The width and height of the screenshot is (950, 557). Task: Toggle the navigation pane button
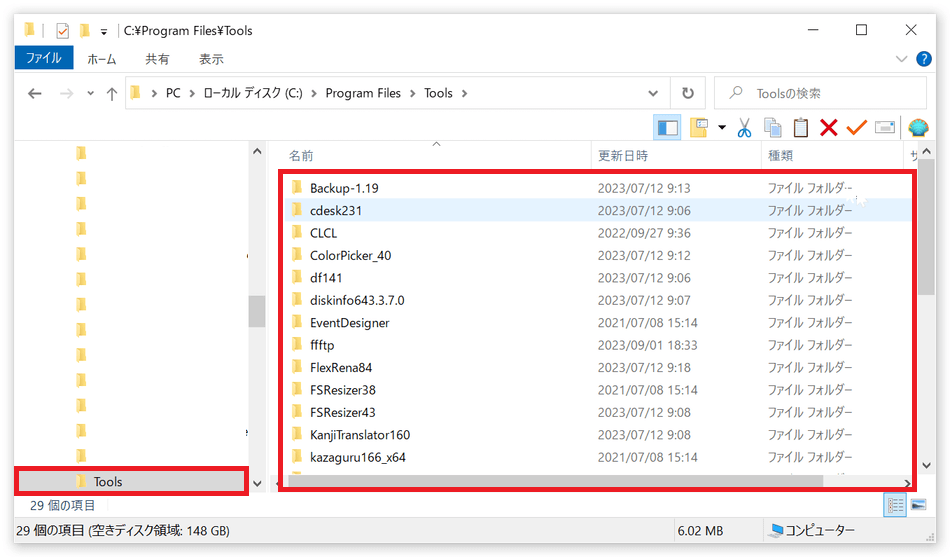667,127
